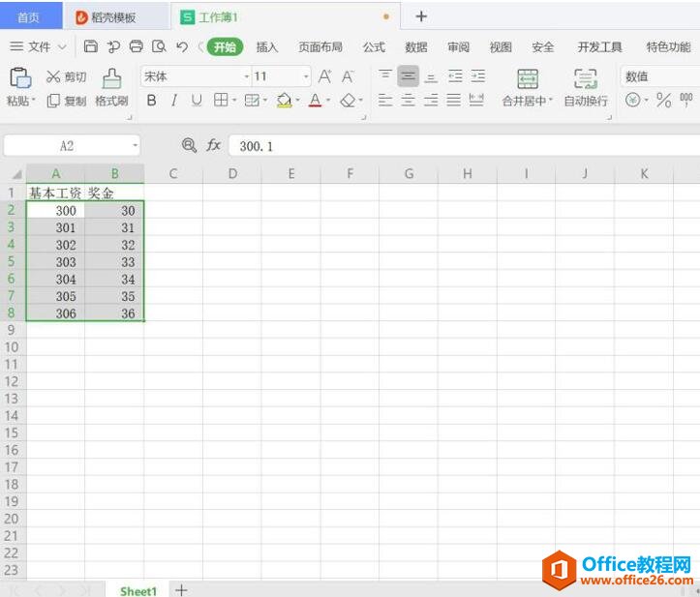
Task: Decrease indent icon
Action: (x=455, y=76)
